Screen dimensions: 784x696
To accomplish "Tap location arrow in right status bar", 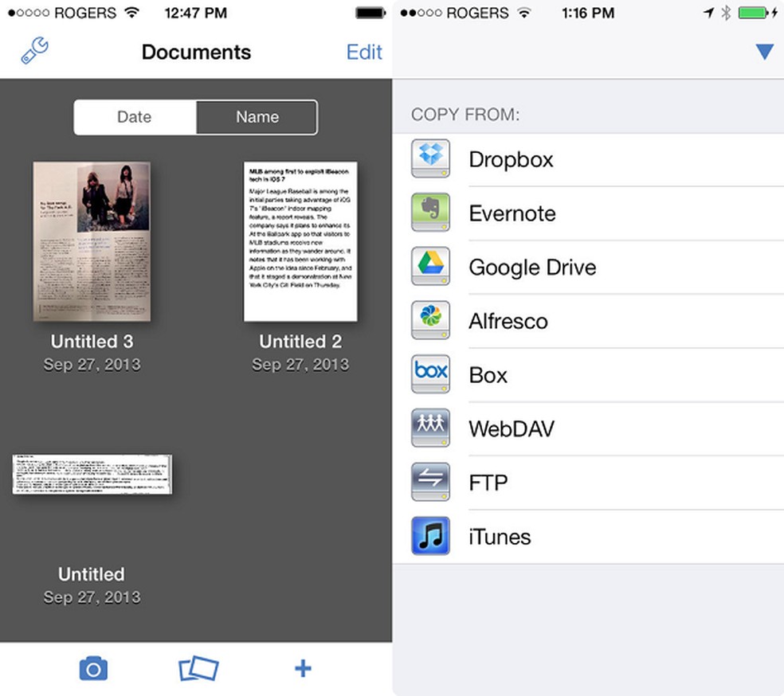I will click(x=708, y=13).
